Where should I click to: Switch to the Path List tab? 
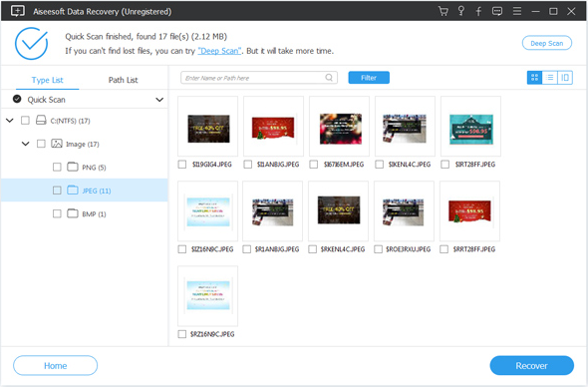click(x=123, y=80)
